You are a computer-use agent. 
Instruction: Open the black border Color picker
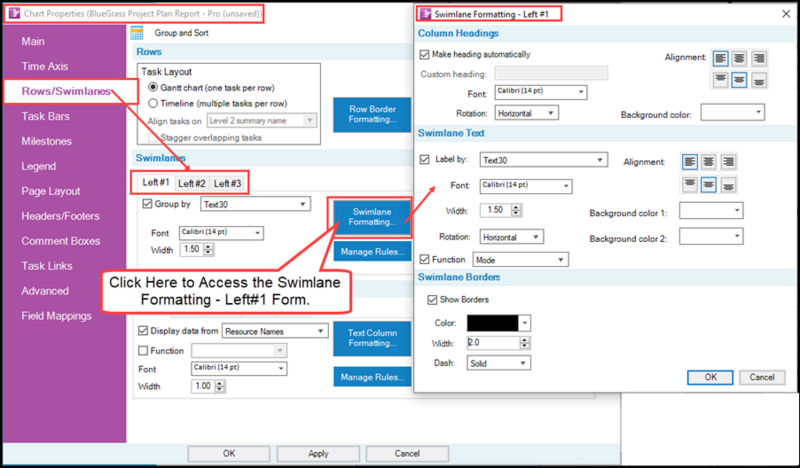(498, 323)
